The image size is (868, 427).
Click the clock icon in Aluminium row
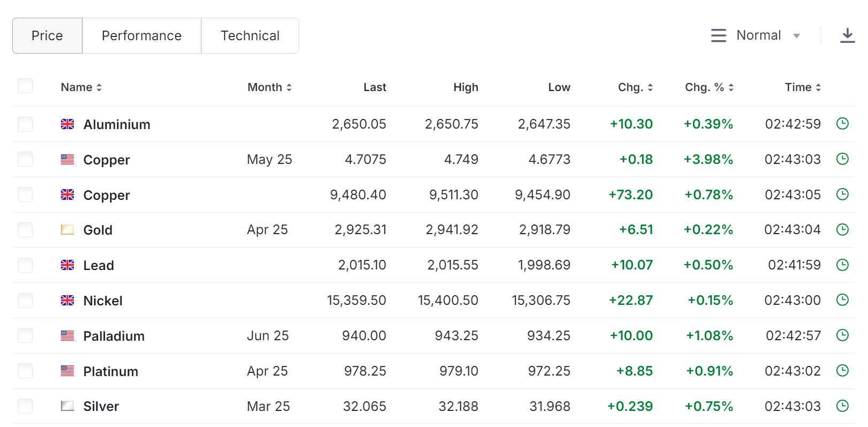(x=842, y=124)
